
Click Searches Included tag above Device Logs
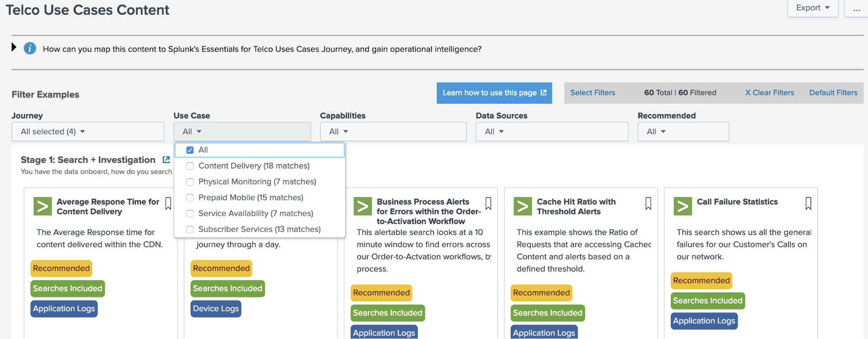[x=228, y=289]
